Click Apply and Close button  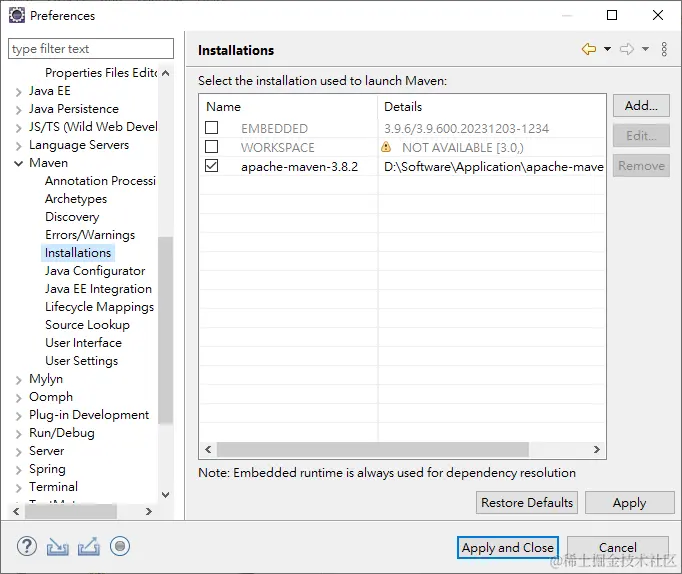point(508,547)
